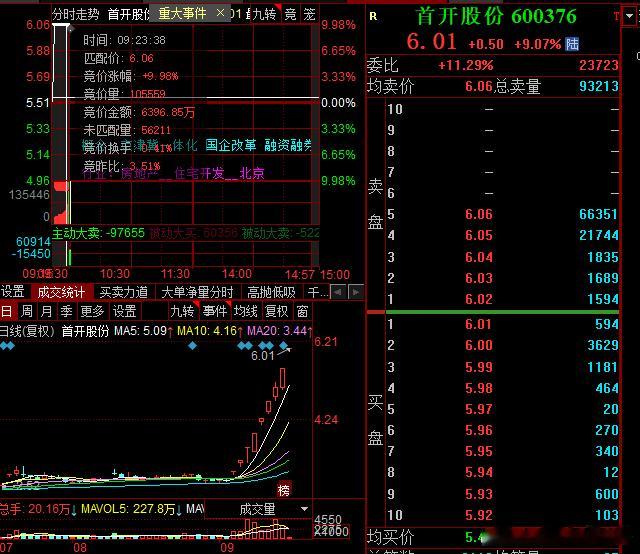This screenshot has width=640, height=554.
Task: Click the 总卖量 value 93213
Action: (x=599, y=86)
